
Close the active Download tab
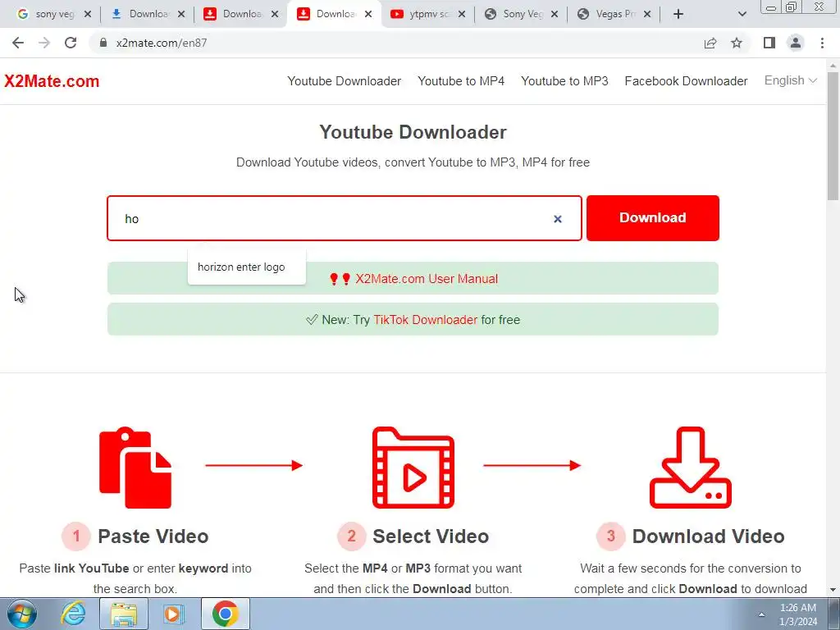(x=368, y=15)
